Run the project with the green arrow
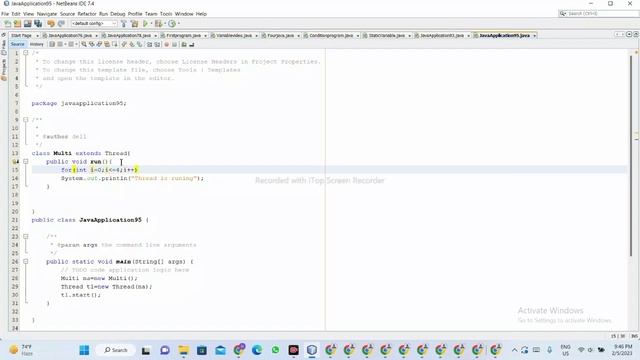640x360 pixels. tap(145, 24)
